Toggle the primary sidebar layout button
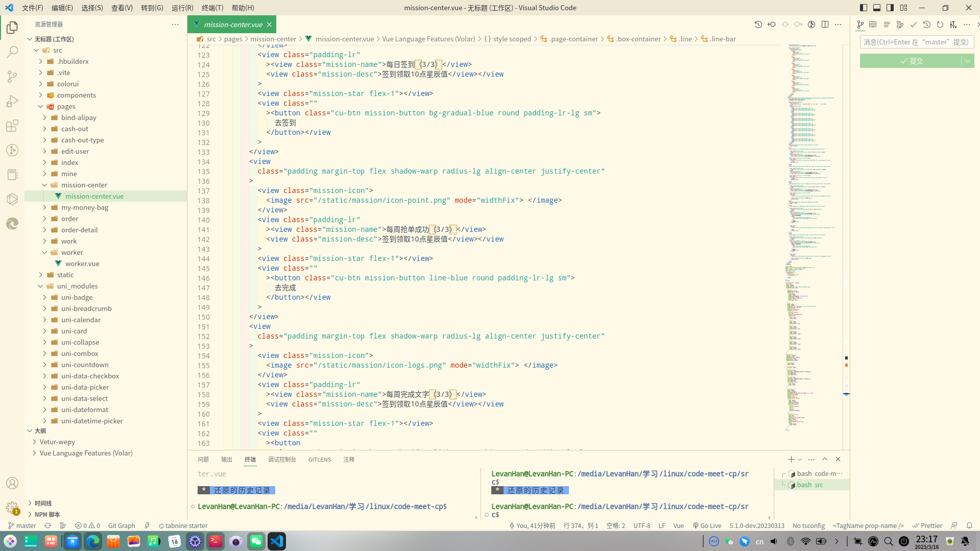Screen dimensions: 980x551 (x=864, y=8)
